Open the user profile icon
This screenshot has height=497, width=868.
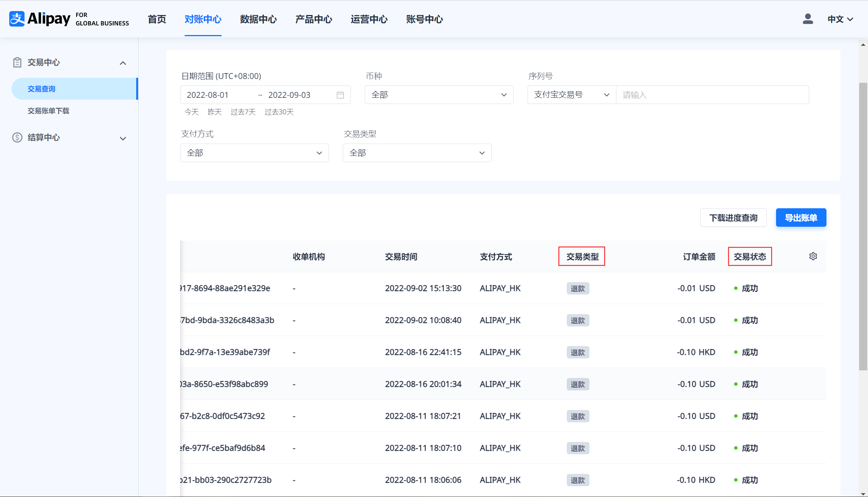(808, 19)
